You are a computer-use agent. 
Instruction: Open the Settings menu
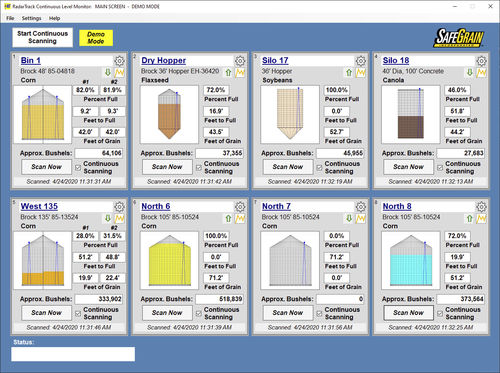32,18
